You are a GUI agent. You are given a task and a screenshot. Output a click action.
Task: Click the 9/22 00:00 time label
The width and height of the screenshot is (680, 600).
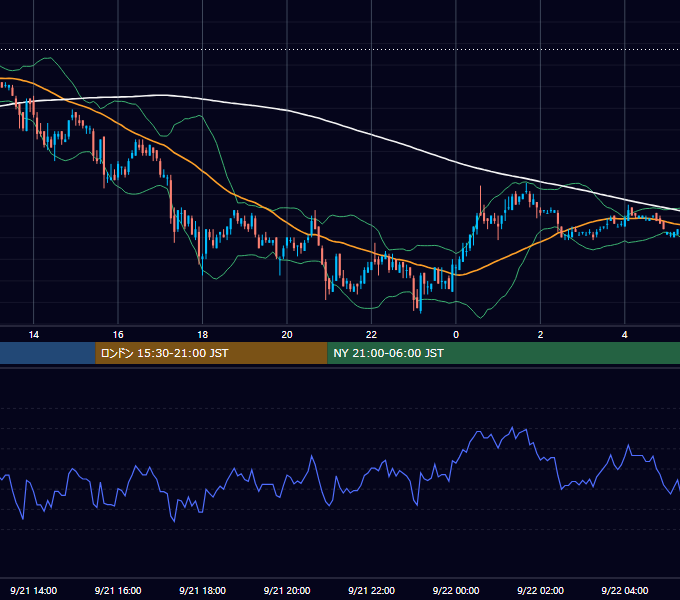(456, 590)
